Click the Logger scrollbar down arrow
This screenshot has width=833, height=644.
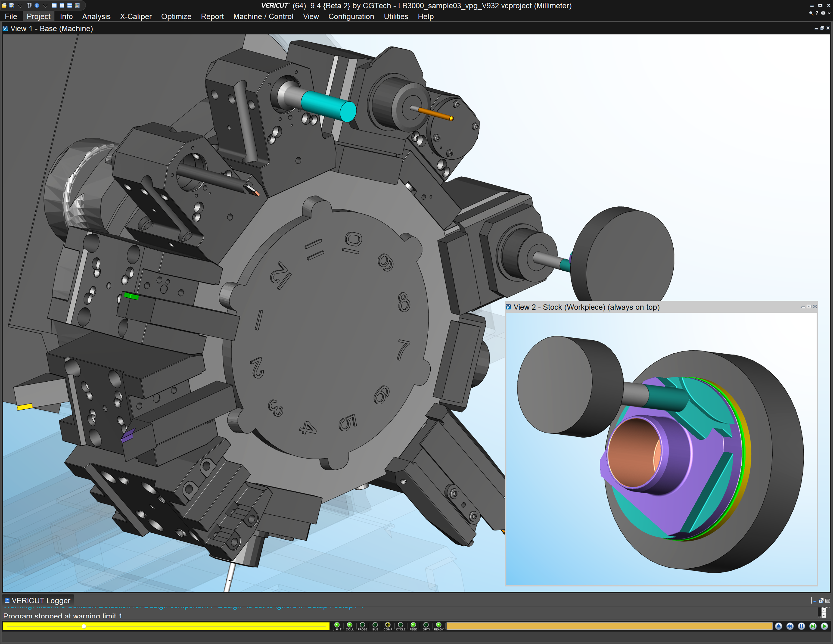coord(824,616)
